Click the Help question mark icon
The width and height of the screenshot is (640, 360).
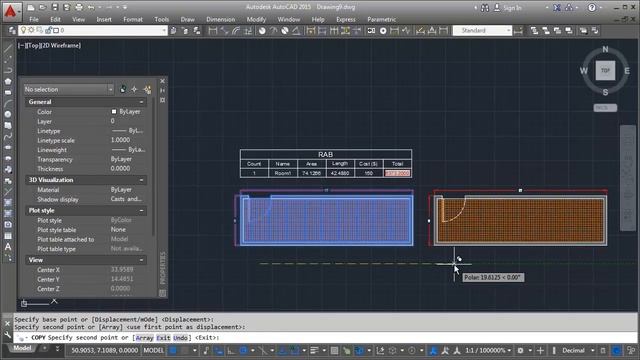(x=592, y=8)
